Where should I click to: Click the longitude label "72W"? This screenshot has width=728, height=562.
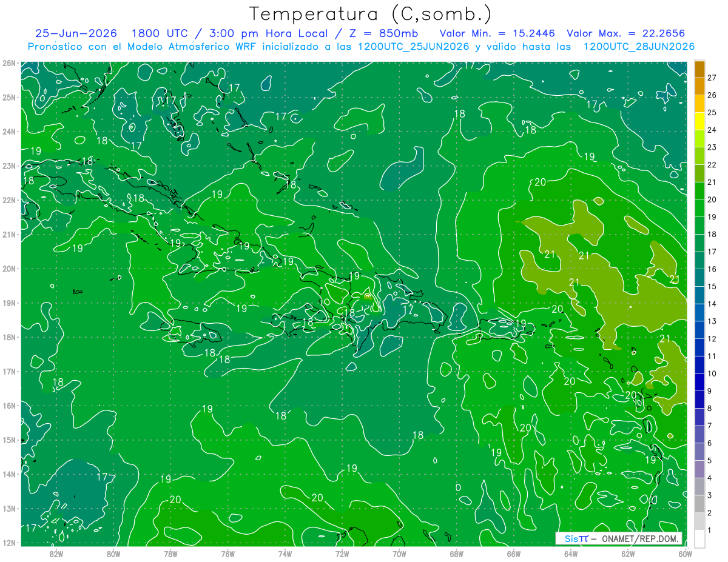pyautogui.click(x=342, y=552)
